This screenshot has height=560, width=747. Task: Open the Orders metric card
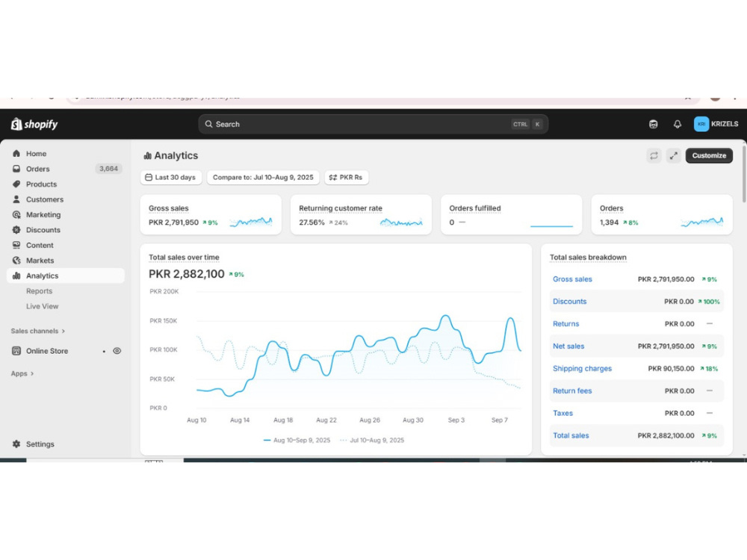pyautogui.click(x=662, y=215)
